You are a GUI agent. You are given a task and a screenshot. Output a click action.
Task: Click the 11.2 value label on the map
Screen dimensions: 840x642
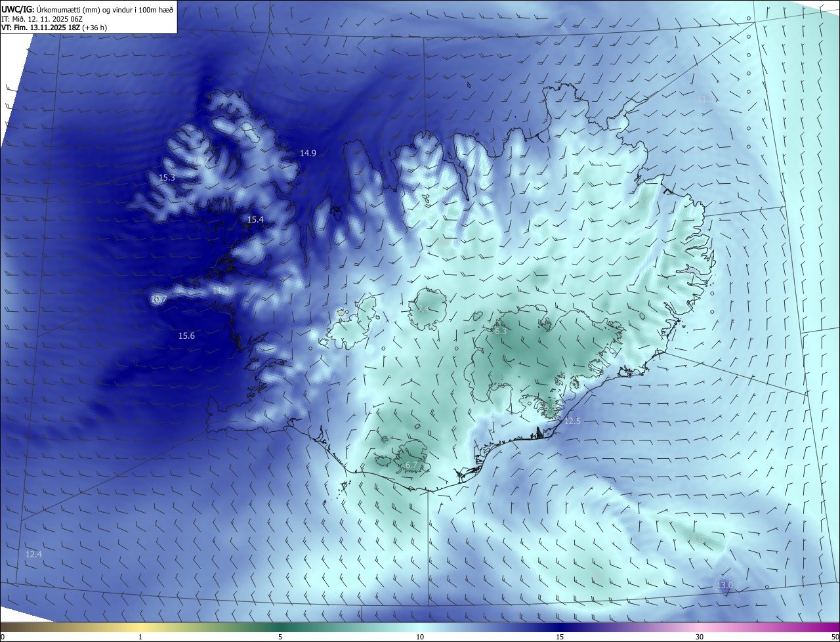(220, 290)
